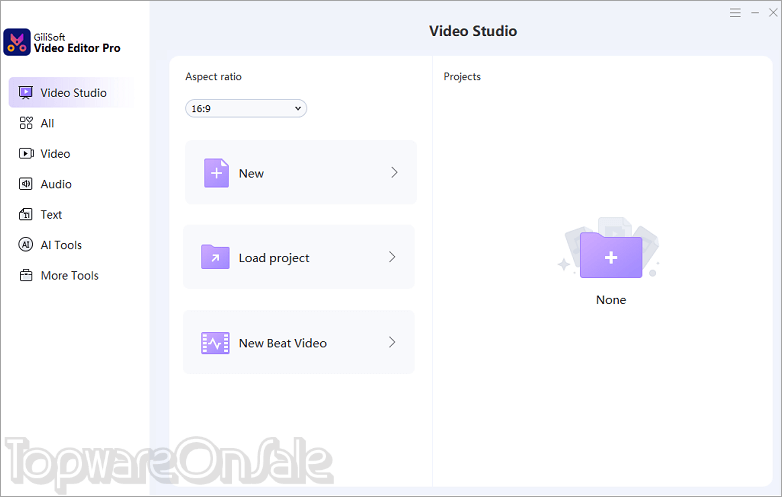The image size is (782, 497).
Task: Click the GiliSoft scissors logo icon
Action: [x=17, y=42]
